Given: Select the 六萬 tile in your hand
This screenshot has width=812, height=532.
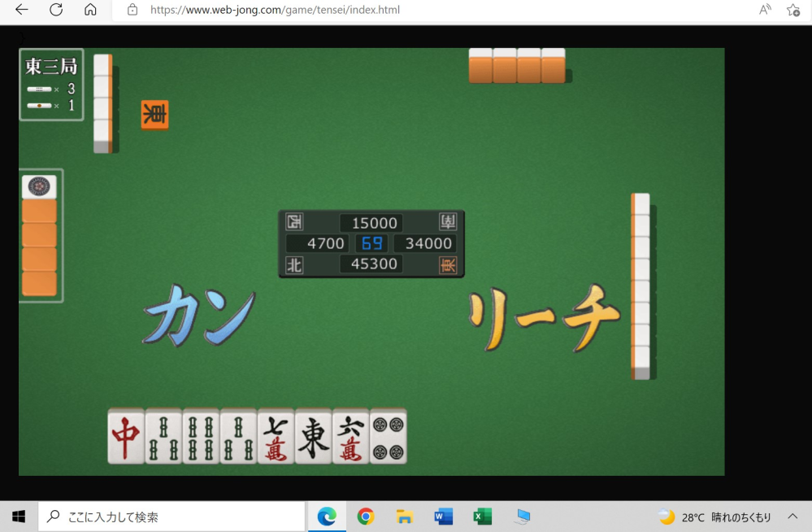Looking at the screenshot, I should [350, 437].
